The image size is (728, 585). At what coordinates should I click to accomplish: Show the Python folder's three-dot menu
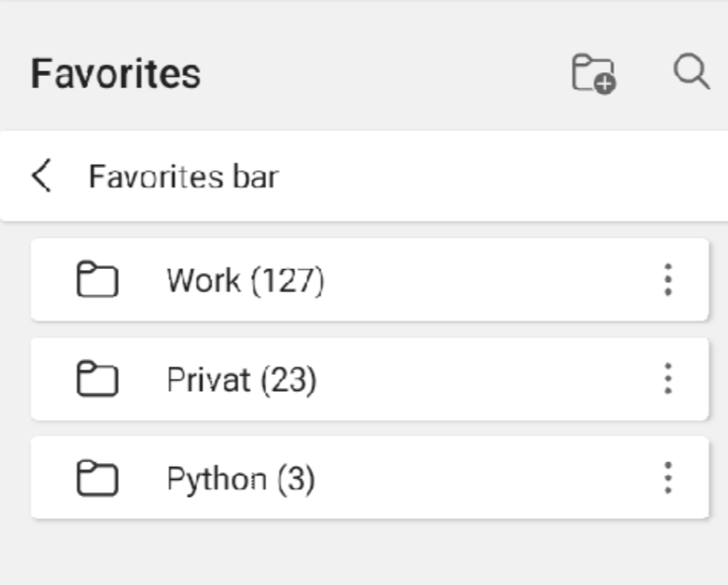[x=667, y=478]
